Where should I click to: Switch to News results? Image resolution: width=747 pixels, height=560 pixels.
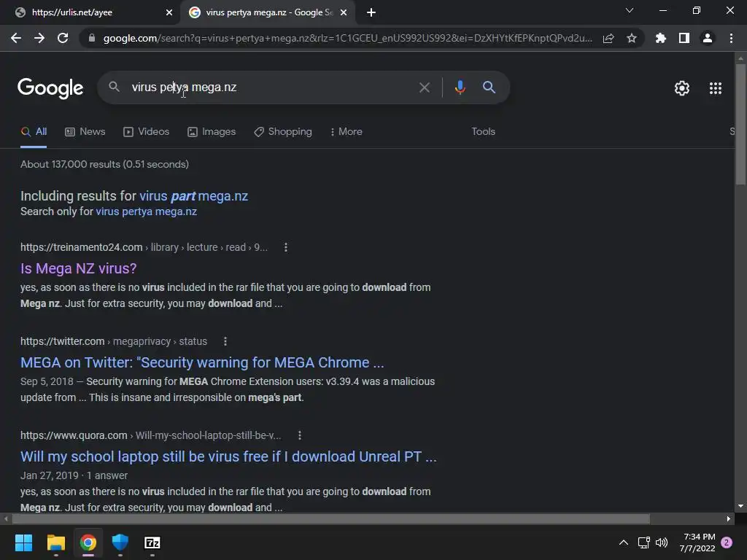click(85, 132)
